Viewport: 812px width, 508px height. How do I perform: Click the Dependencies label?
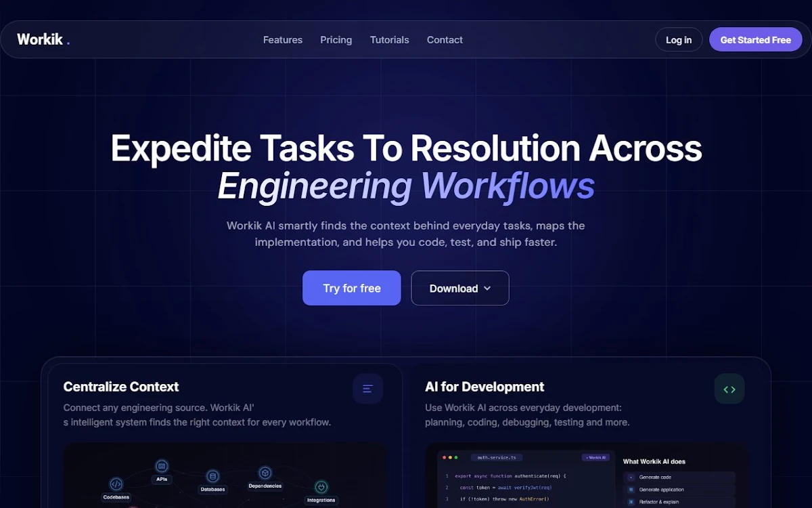(x=265, y=486)
